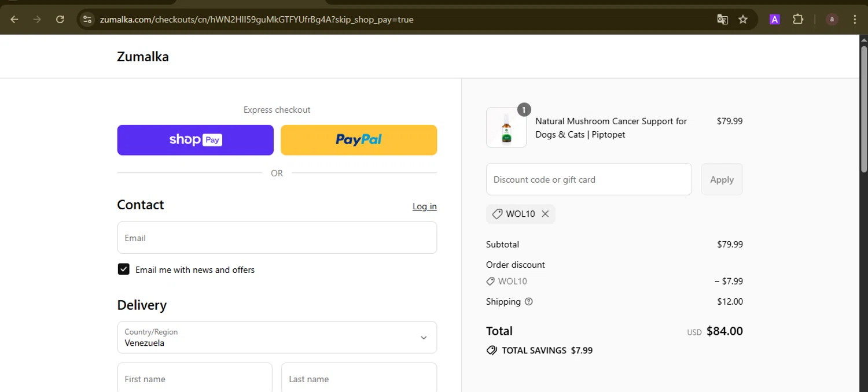This screenshot has height=392, width=868.
Task: Click the Zumalka store name
Action: pyautogui.click(x=143, y=57)
